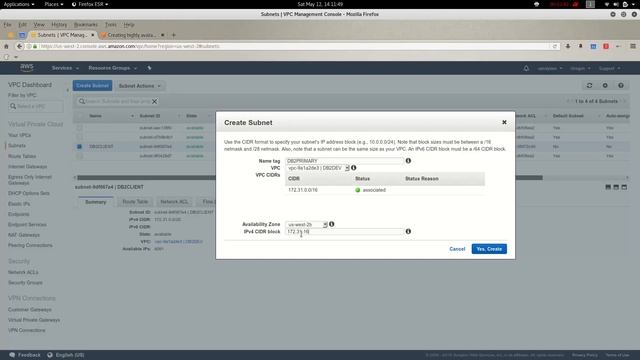Toggle checkbox of the last subnet row

pos(79,156)
